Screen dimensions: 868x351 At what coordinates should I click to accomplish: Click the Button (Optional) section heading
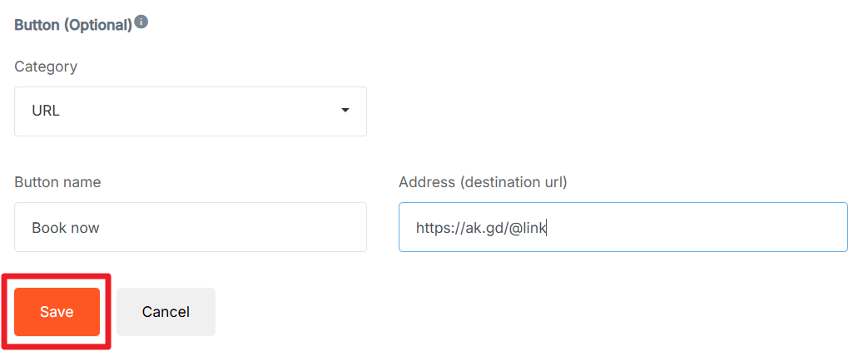pos(73,25)
